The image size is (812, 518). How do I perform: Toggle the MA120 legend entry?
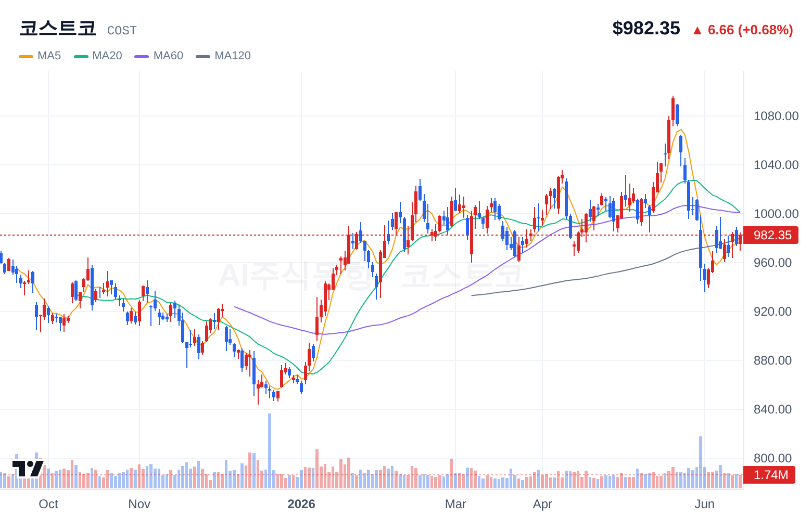223,56
